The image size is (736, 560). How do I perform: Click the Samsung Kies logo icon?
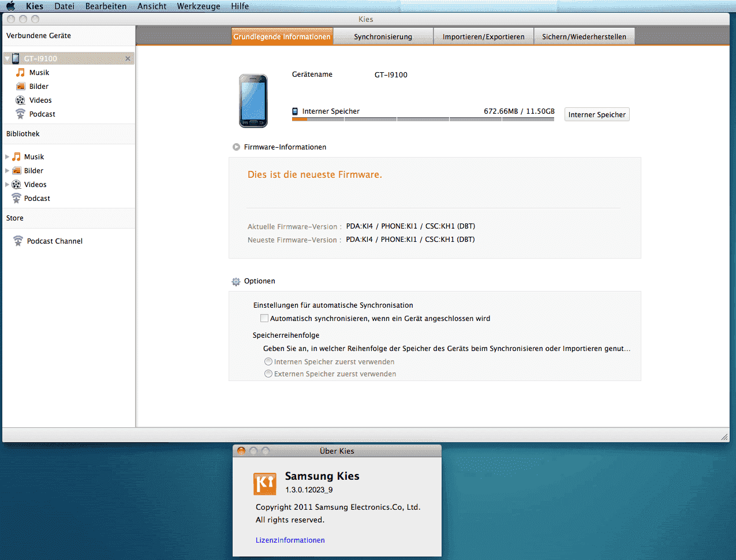tap(265, 484)
